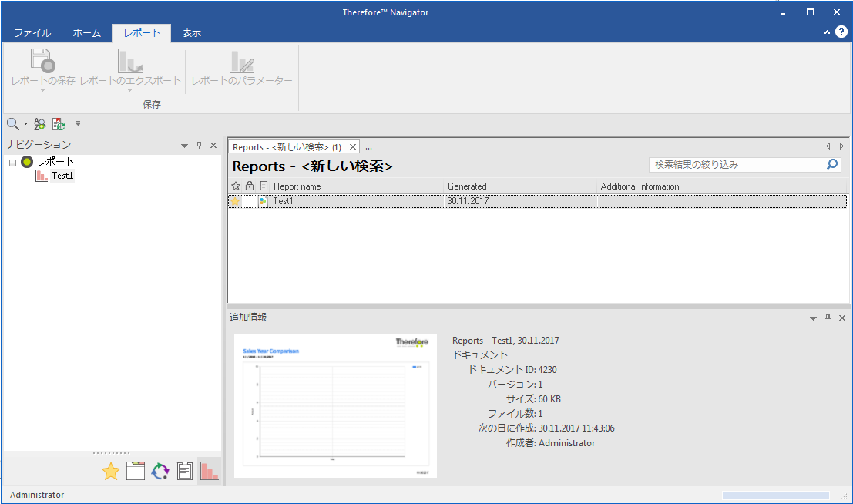
Task: Pin the ナビゲーション panel
Action: pyautogui.click(x=199, y=146)
